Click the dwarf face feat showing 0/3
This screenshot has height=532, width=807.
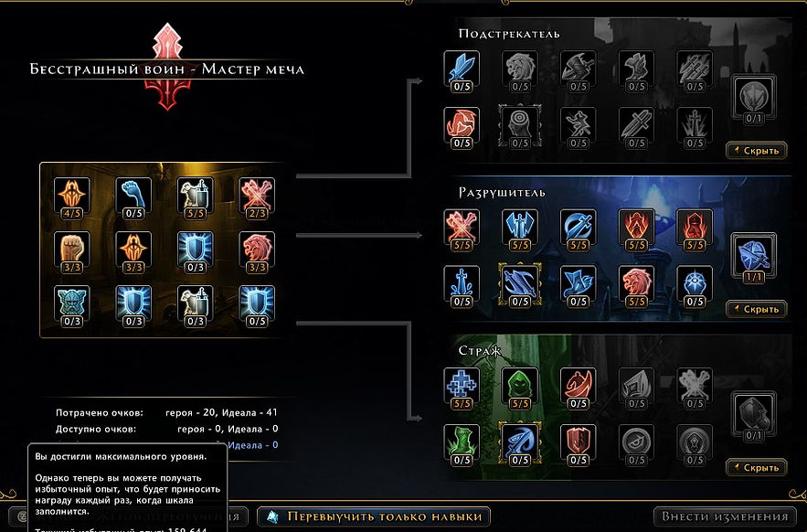71,306
